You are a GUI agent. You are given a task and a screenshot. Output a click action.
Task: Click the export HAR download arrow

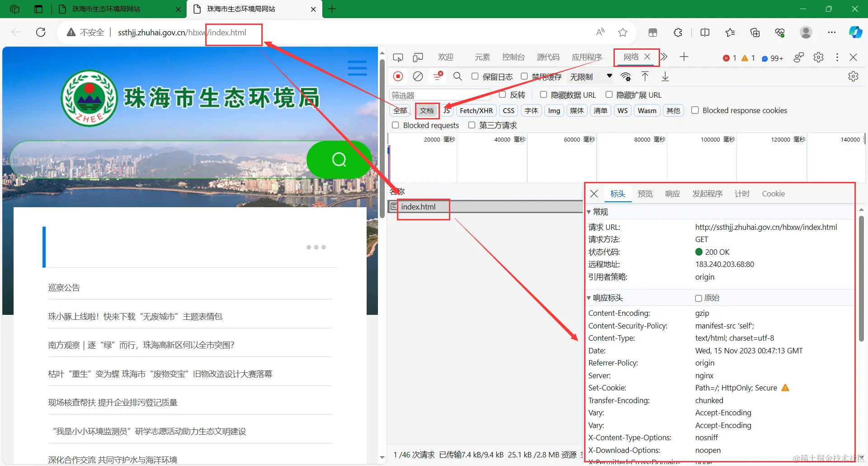[665, 76]
